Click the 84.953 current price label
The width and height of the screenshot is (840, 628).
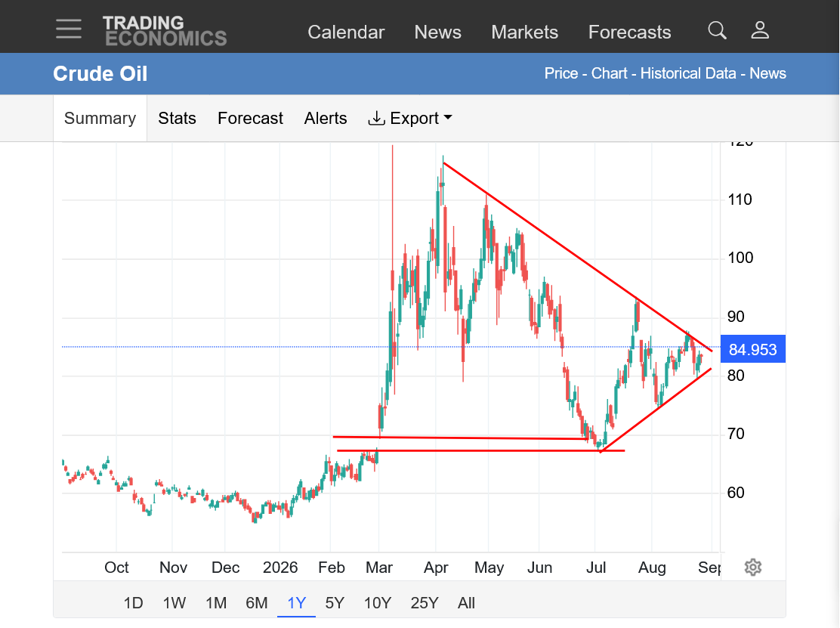[x=752, y=349]
